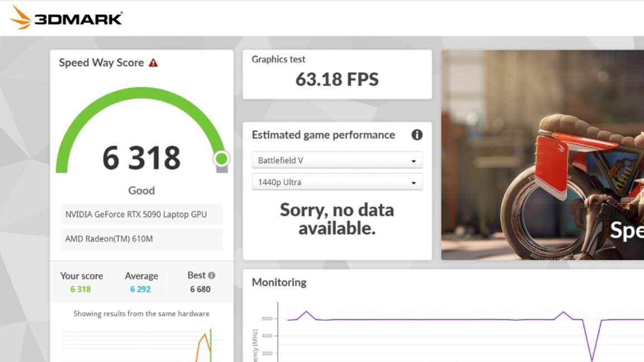Click the Estimated game performance heading
The width and height of the screenshot is (644, 362).
(x=323, y=135)
